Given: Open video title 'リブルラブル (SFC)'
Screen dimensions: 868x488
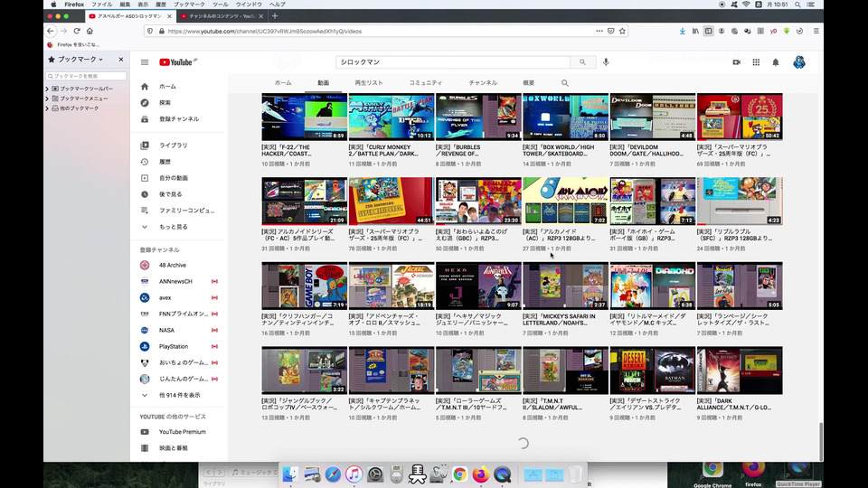Looking at the screenshot, I should tap(733, 235).
